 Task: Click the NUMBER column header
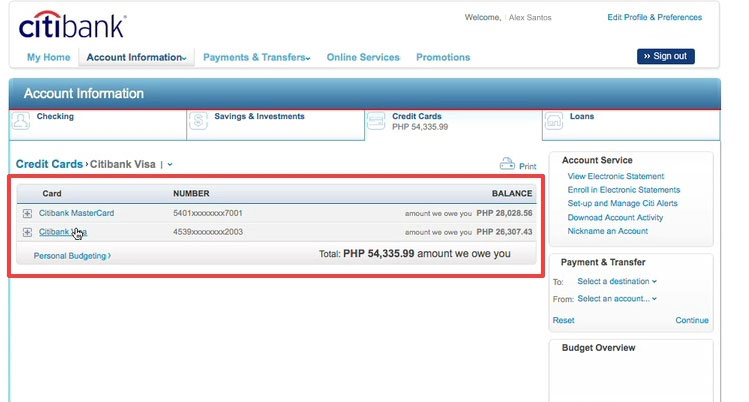(191, 193)
